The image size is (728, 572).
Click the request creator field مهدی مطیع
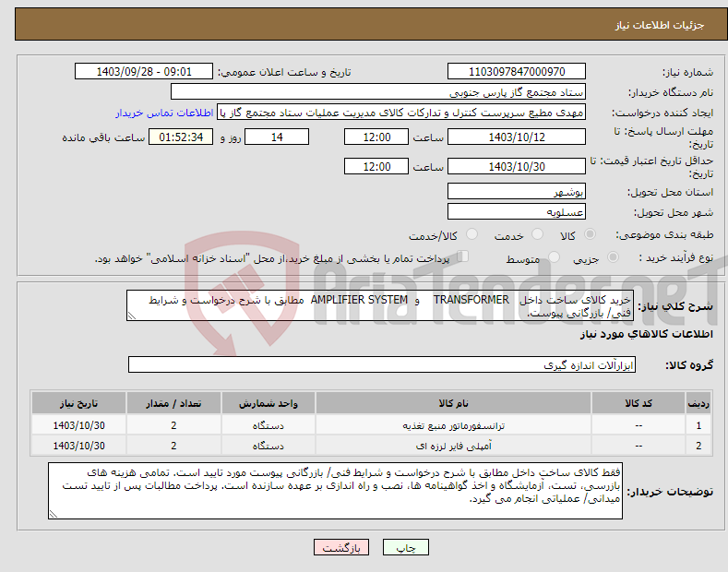pyautogui.click(x=401, y=113)
